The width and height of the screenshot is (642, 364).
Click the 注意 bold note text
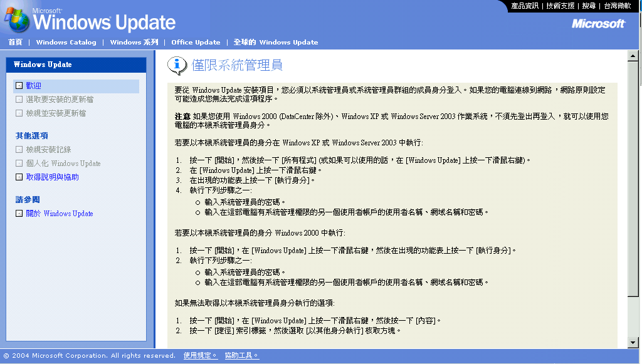[182, 116]
